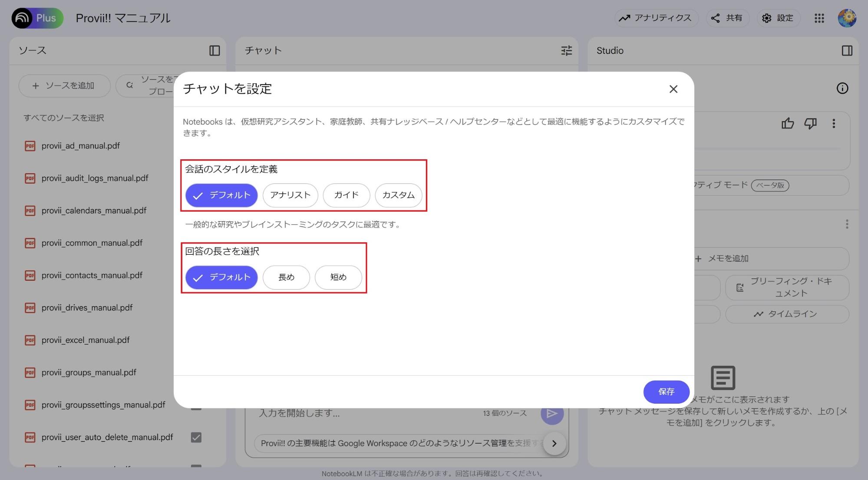868x480 pixels.
Task: Click タイムライン button
Action: 787,314
